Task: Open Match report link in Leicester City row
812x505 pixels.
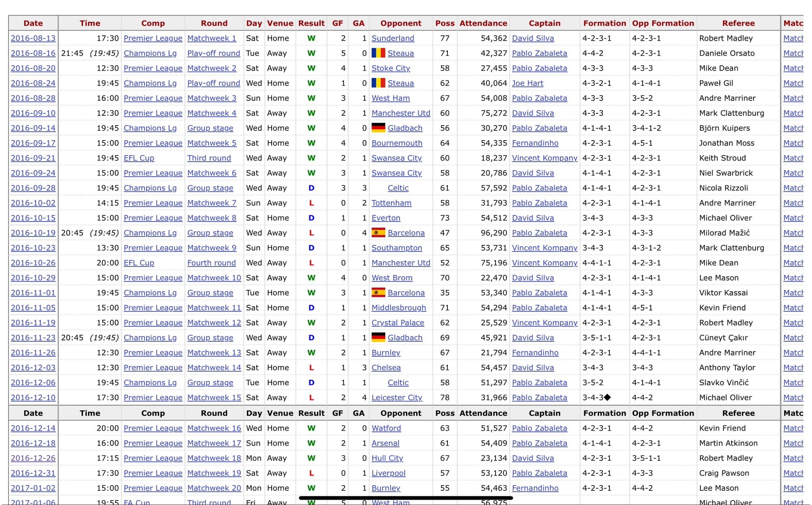Action: [x=793, y=397]
